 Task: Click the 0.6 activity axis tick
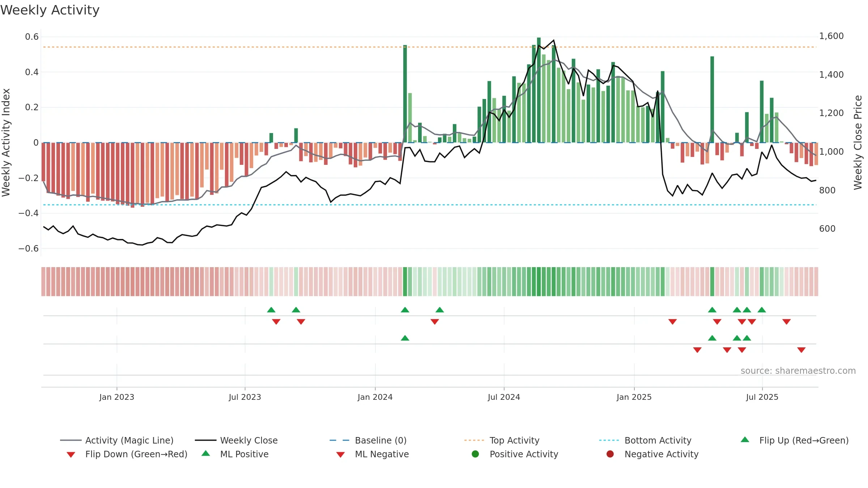[x=32, y=37]
